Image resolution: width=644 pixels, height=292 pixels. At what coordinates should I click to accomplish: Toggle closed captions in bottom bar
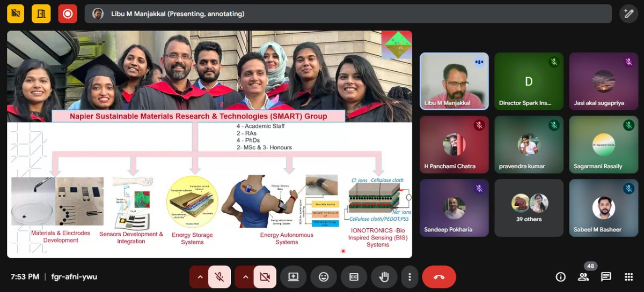coord(354,277)
